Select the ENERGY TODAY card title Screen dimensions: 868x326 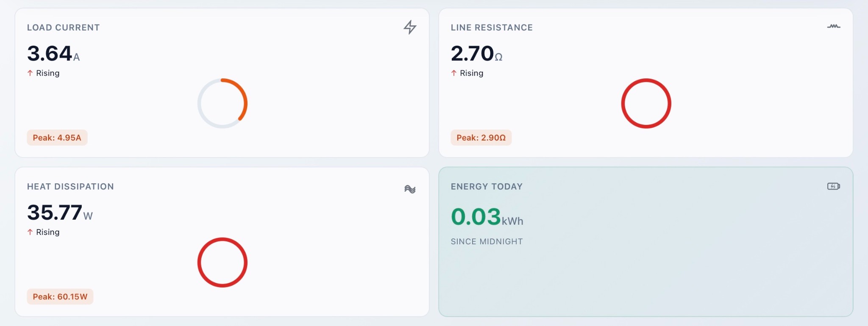click(487, 186)
